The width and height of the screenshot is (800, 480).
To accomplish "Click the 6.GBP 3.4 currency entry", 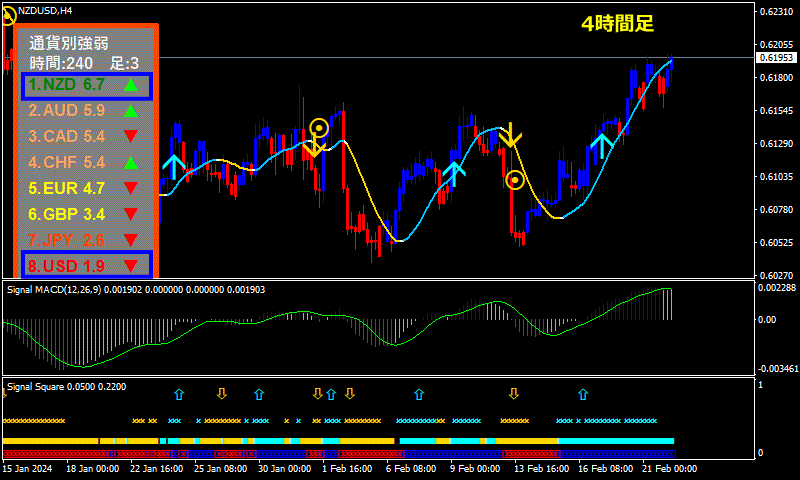I will 67,214.
